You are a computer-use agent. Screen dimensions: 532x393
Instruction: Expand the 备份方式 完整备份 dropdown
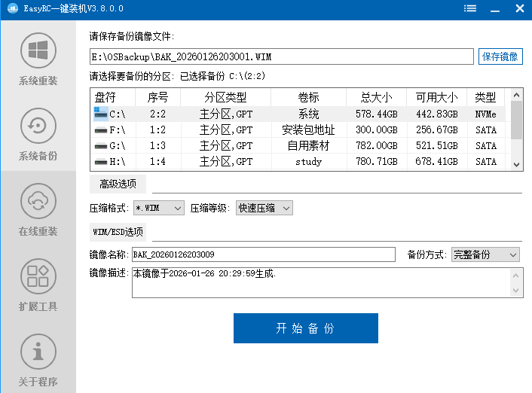(x=485, y=254)
